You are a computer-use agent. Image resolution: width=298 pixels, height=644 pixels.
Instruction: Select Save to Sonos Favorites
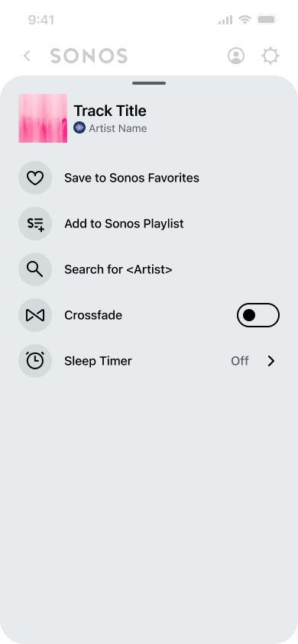pyautogui.click(x=132, y=178)
